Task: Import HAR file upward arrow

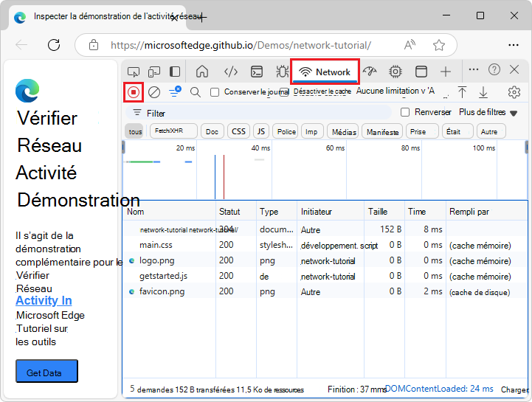Action: point(462,92)
